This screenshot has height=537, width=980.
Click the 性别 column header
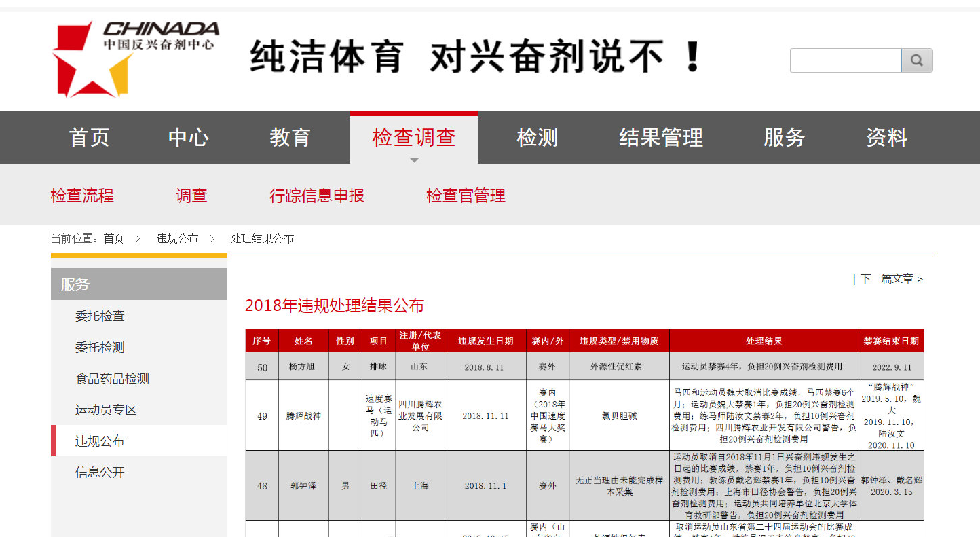click(x=345, y=341)
